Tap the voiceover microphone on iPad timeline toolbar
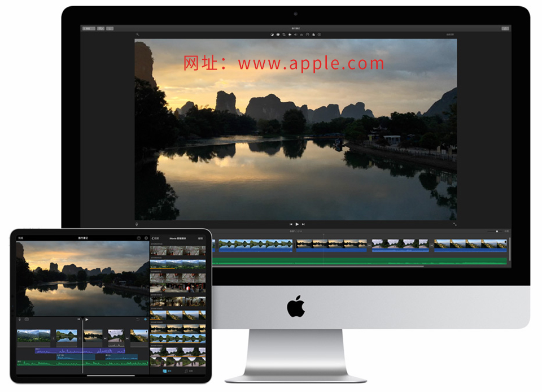The height and width of the screenshot is (392, 542). [x=20, y=319]
